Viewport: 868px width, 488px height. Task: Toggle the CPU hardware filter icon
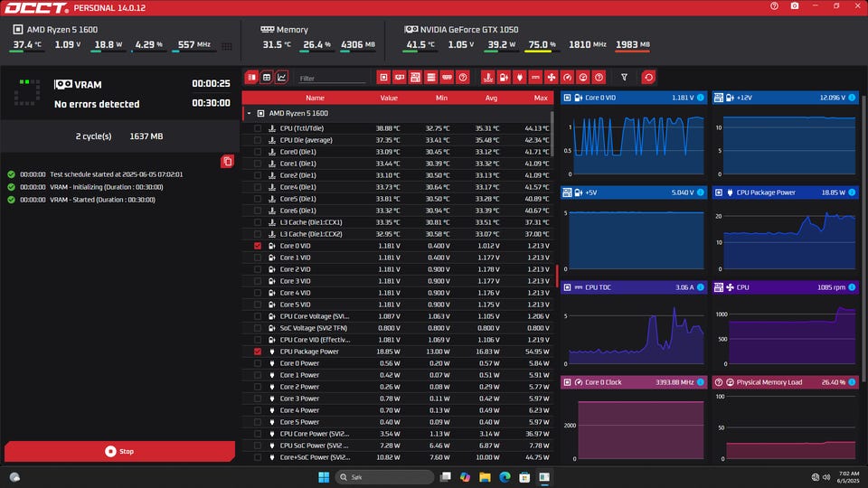pos(383,78)
